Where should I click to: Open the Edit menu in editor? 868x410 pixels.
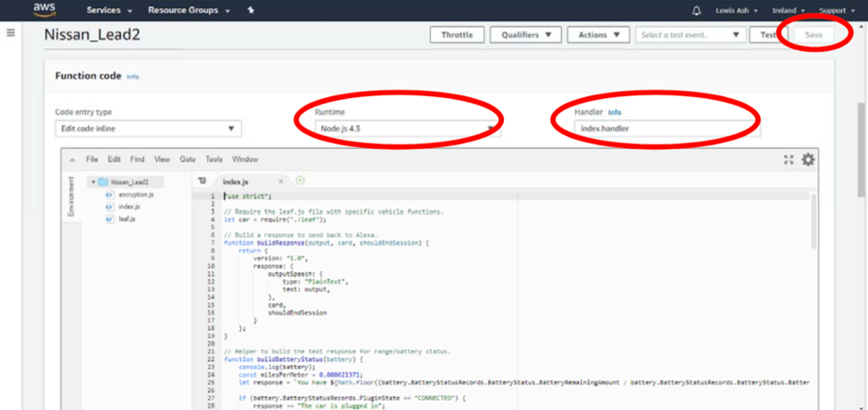coord(114,159)
